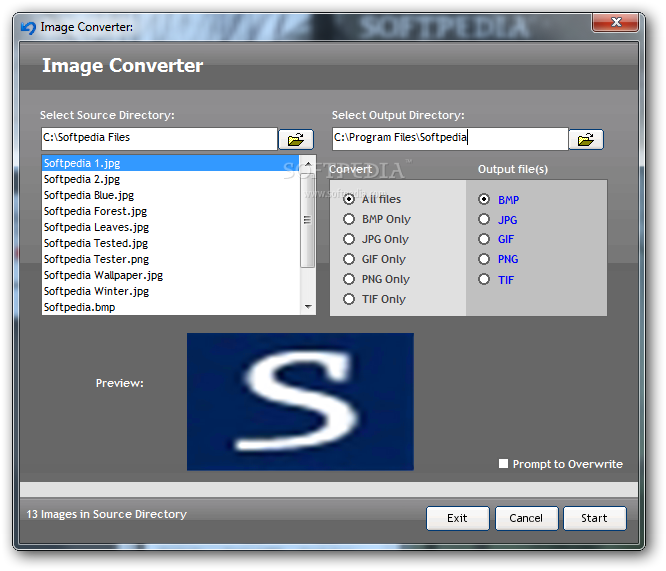Browse for source directory folder icon
This screenshot has width=666, height=571.
click(296, 139)
